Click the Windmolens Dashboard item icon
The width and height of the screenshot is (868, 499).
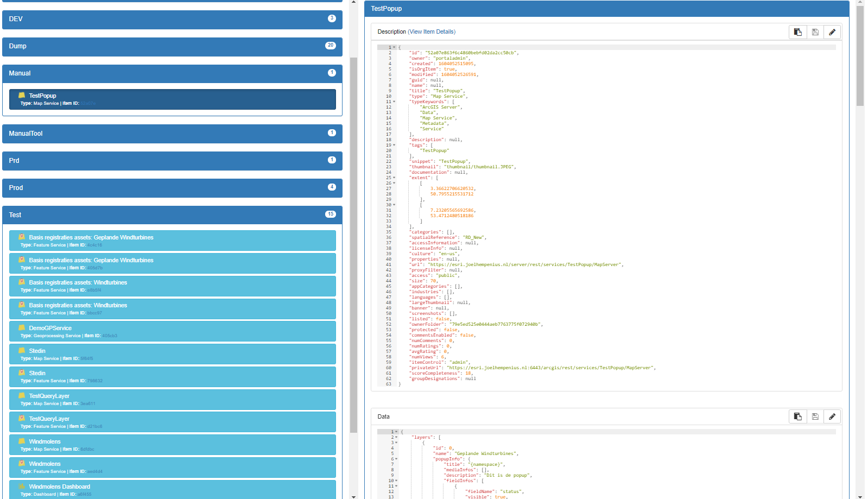coord(22,486)
